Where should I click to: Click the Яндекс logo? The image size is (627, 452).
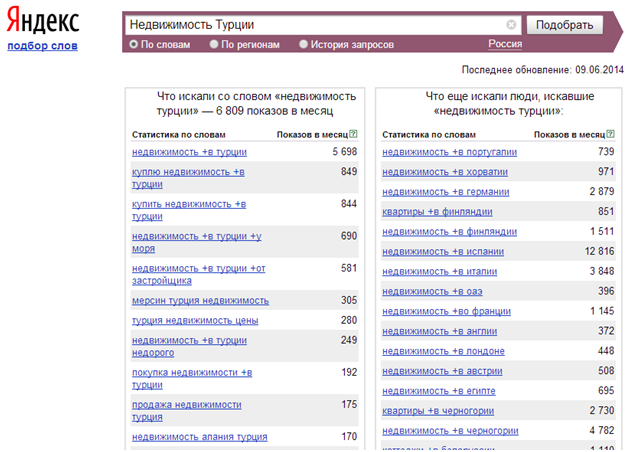tap(43, 20)
